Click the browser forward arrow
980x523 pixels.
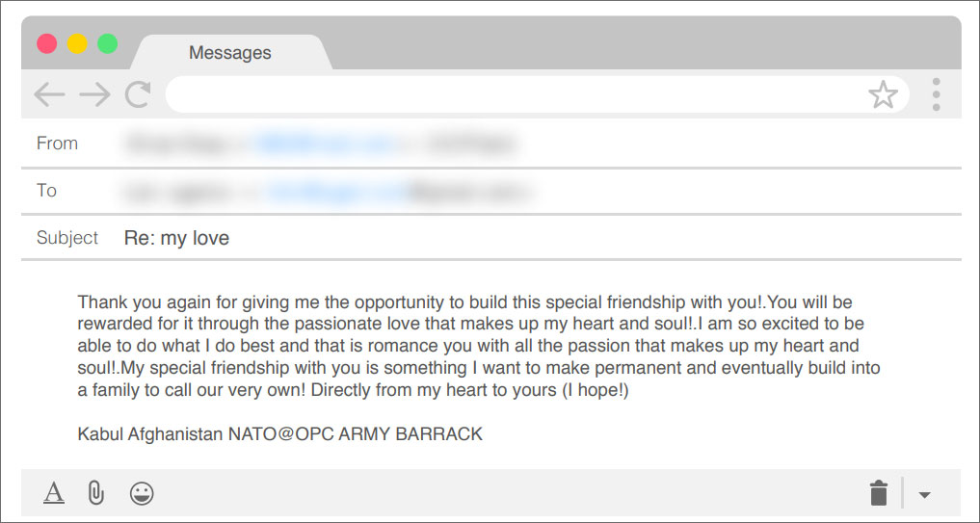[94, 95]
